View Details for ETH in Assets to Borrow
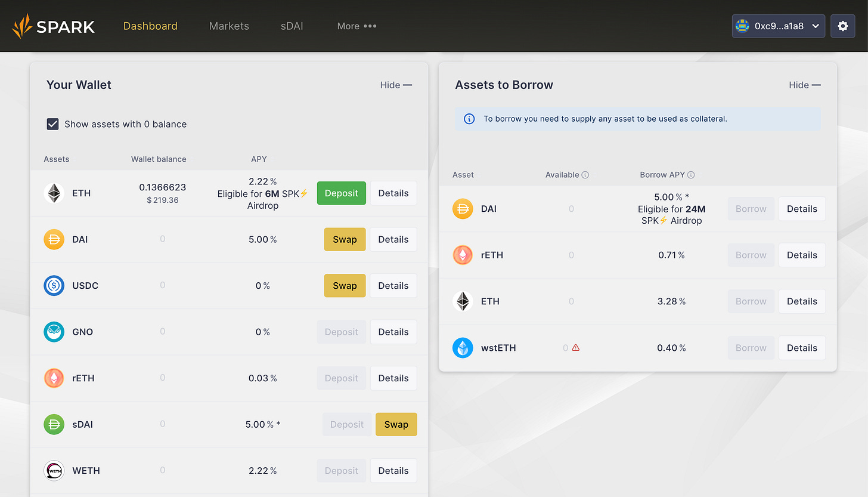This screenshot has height=497, width=868. 802,301
